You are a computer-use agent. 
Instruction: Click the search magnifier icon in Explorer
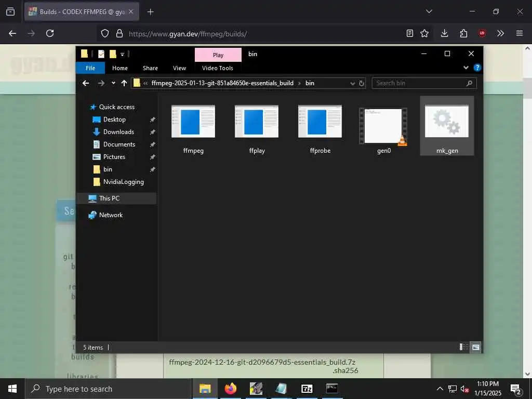coord(469,83)
